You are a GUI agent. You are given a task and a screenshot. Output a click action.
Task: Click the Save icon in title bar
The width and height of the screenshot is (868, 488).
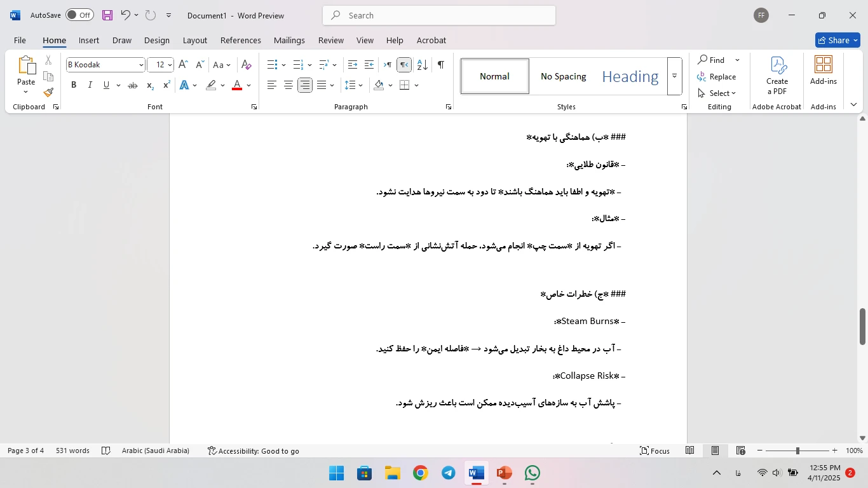tap(107, 15)
